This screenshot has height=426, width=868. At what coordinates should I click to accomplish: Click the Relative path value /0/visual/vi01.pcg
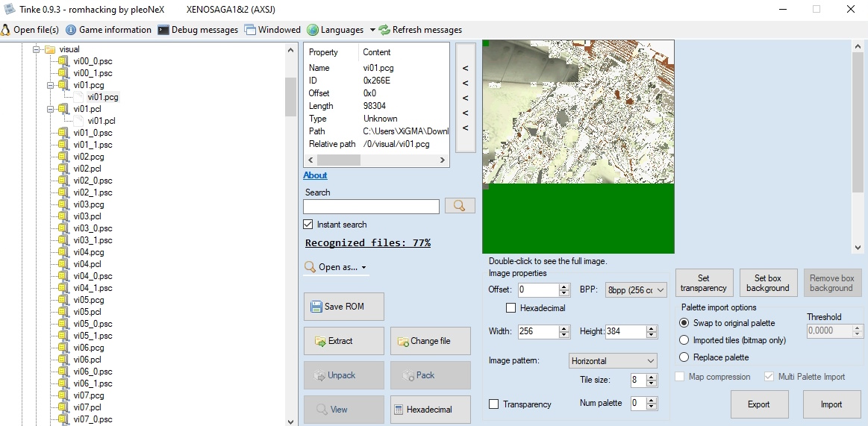tap(396, 144)
